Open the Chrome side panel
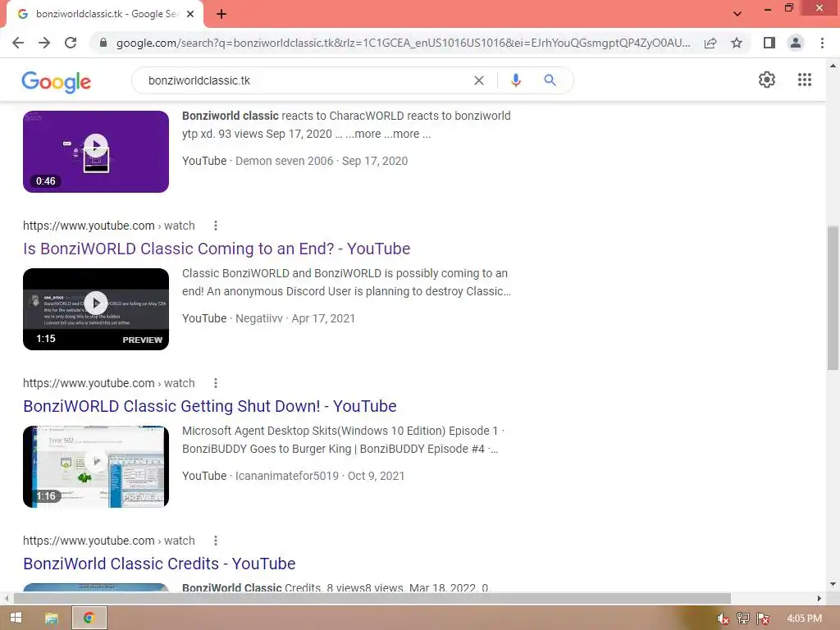This screenshot has width=840, height=630. (769, 43)
